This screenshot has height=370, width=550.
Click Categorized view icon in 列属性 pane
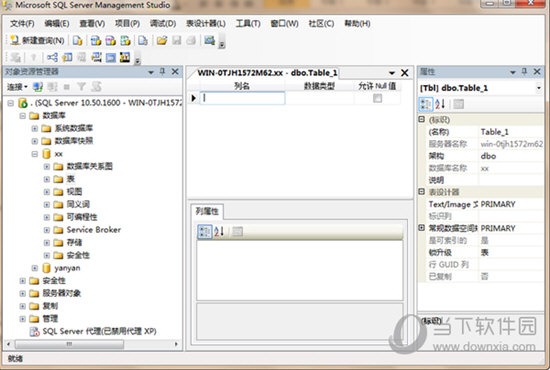point(205,231)
